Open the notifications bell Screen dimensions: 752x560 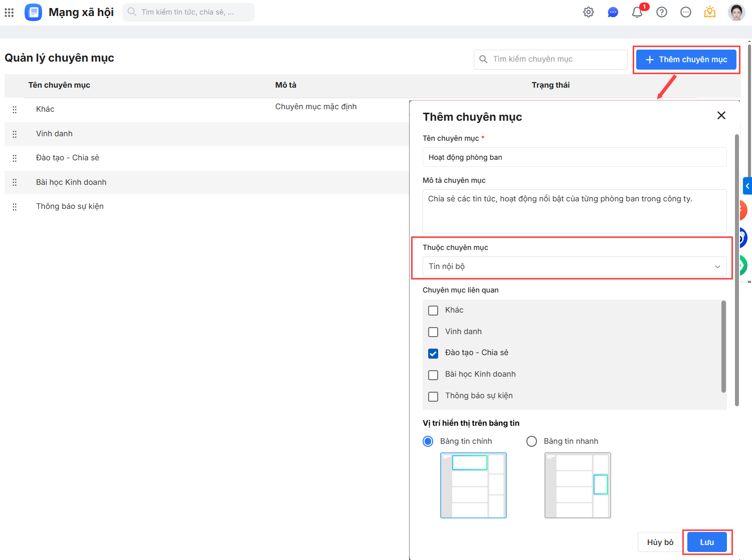[x=637, y=13]
